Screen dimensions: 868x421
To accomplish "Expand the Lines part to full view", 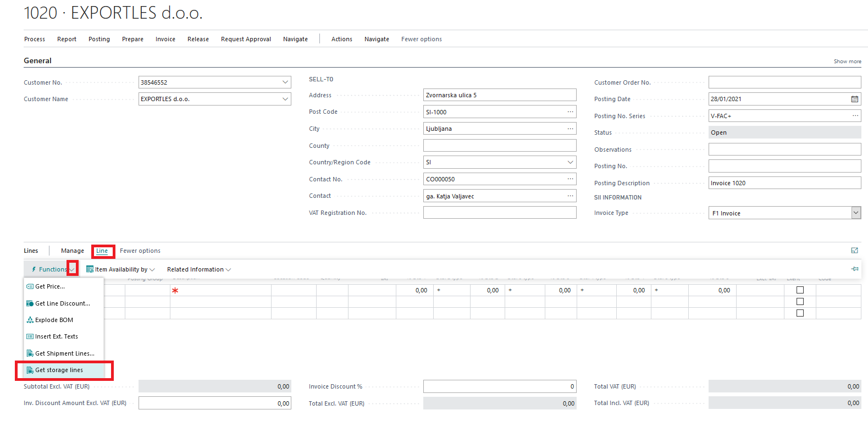I will pos(854,251).
